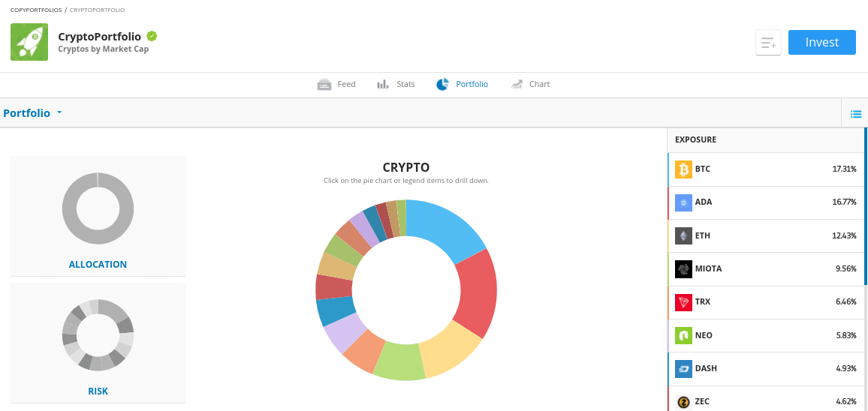Click the ADA cardano icon
The image size is (868, 411).
(683, 202)
